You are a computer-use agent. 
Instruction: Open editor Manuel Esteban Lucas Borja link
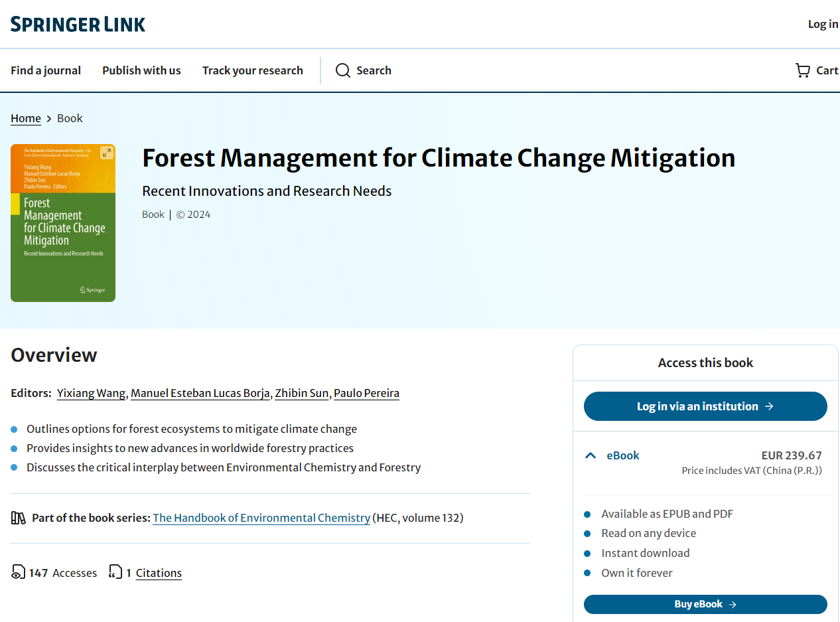[200, 393]
